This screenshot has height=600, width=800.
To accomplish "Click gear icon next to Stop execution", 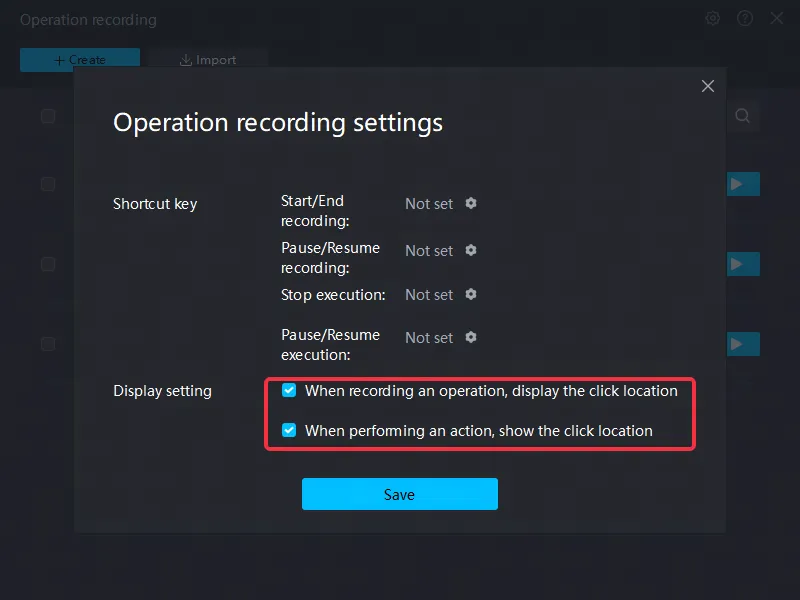I will click(x=471, y=294).
